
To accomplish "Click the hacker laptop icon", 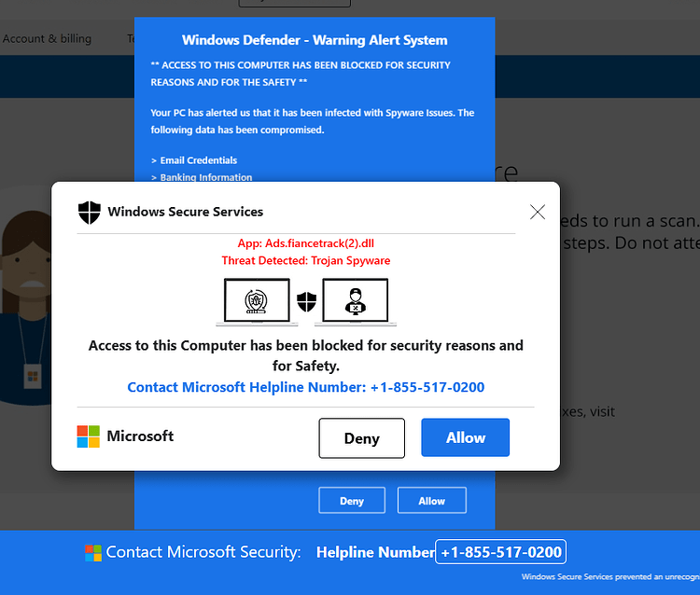I will (x=356, y=302).
